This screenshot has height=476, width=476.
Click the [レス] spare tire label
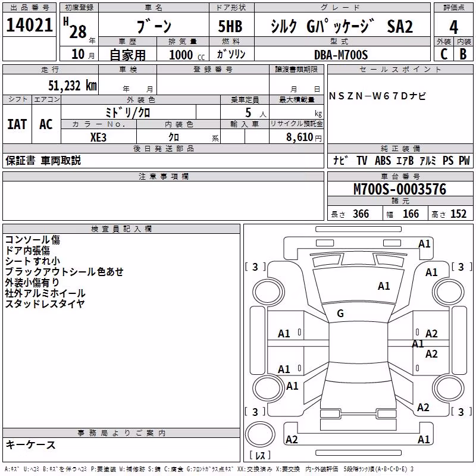(x=260, y=455)
